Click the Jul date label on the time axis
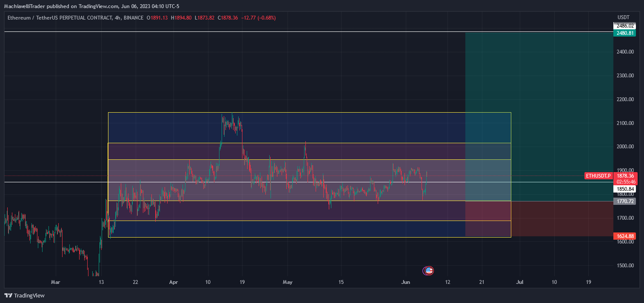This screenshot has width=644, height=303. pyautogui.click(x=520, y=282)
